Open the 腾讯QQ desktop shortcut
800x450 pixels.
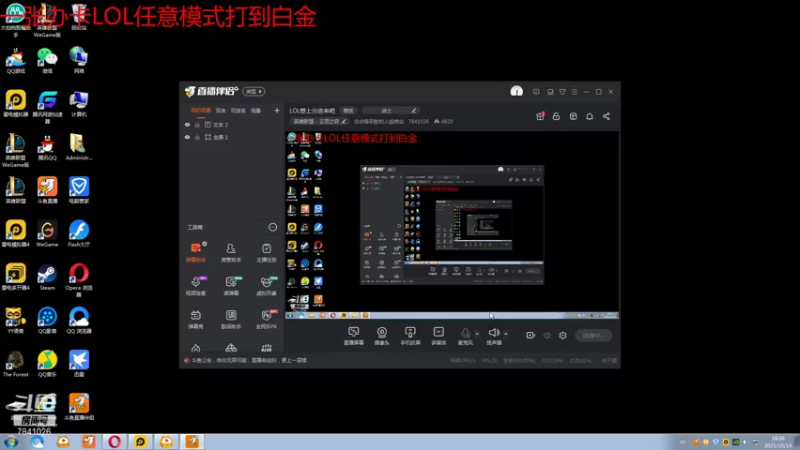47,147
